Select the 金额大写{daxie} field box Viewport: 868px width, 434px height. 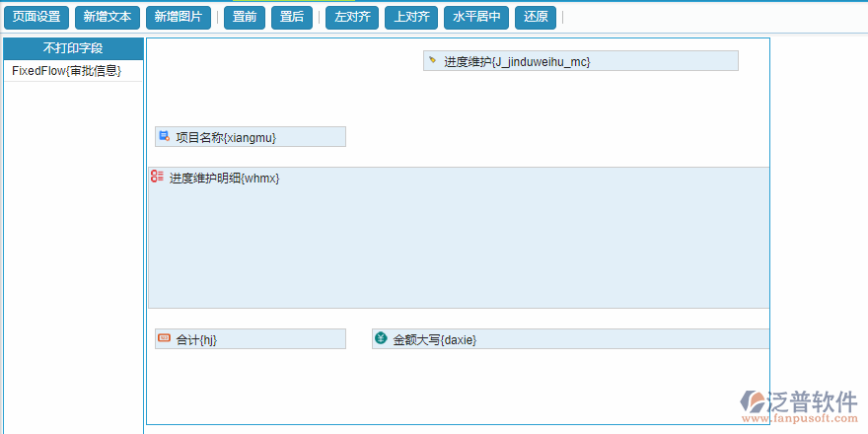570,339
